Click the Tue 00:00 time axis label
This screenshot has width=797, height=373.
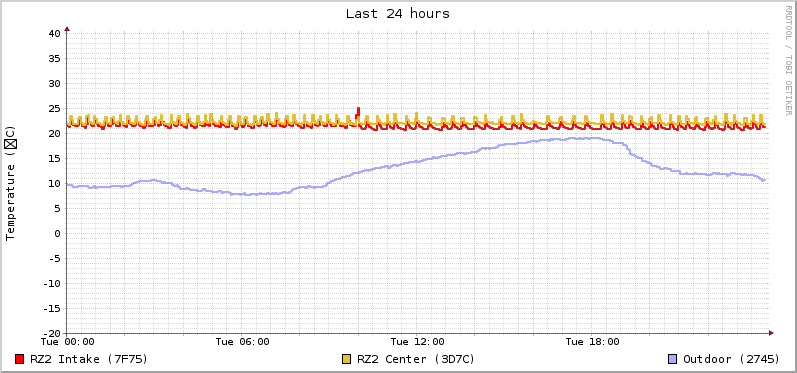point(68,342)
